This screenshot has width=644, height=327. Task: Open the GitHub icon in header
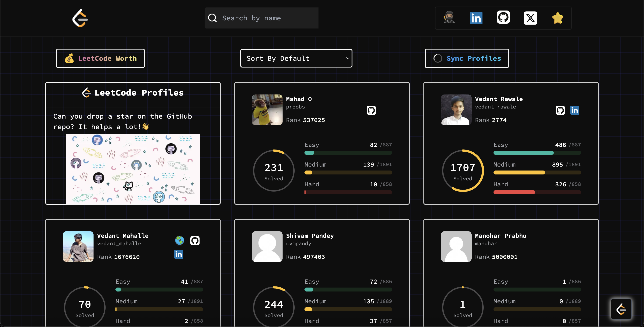503,18
